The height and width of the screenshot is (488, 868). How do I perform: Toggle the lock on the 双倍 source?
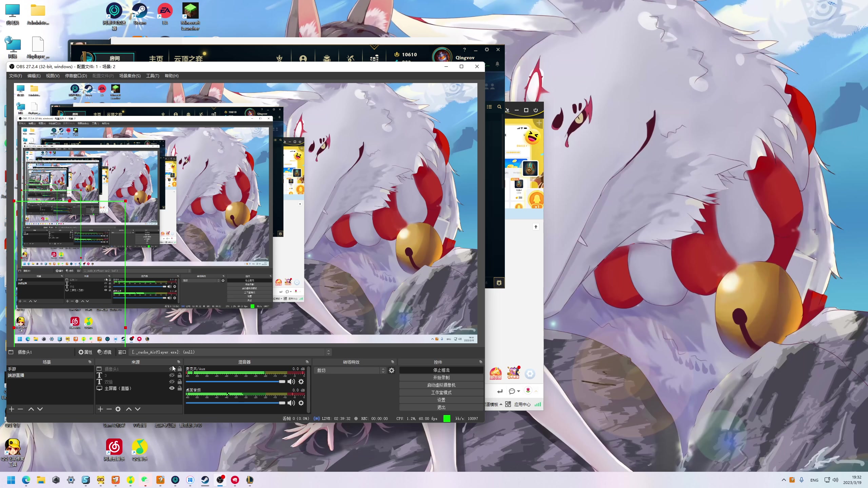coord(180,382)
